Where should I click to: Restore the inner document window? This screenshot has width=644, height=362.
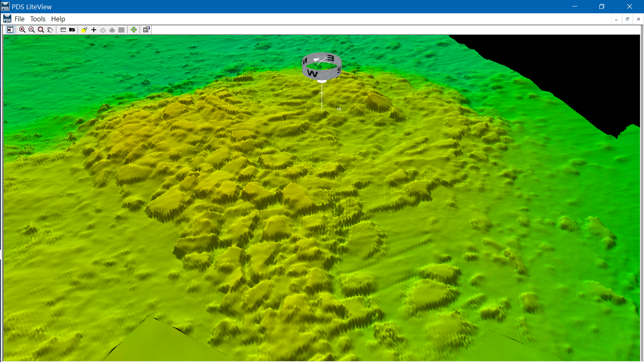coord(627,19)
